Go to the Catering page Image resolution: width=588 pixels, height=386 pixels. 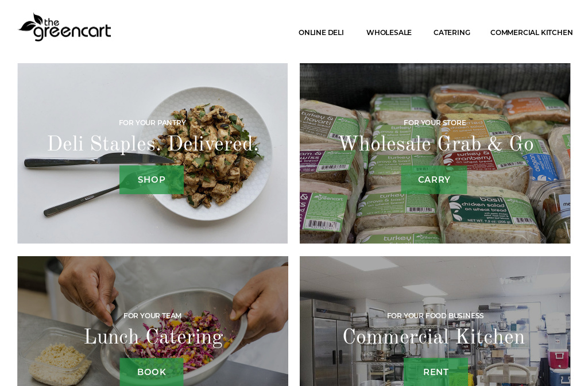click(452, 33)
